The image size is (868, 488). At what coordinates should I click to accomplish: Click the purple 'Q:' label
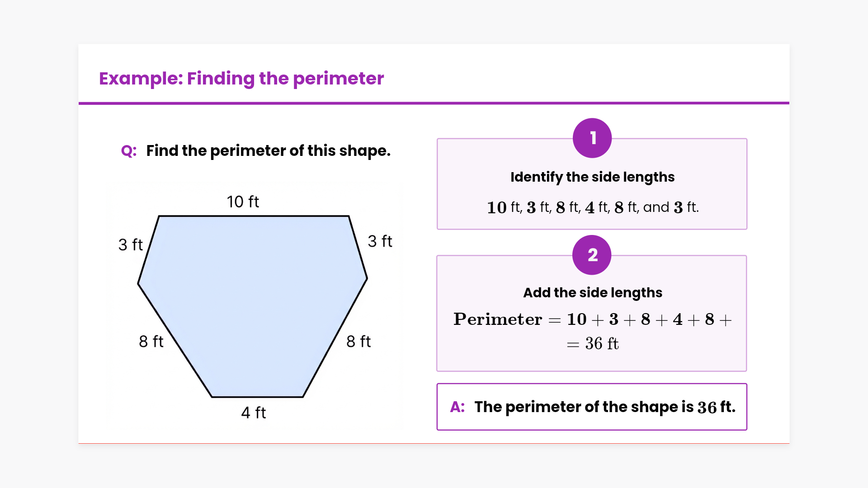coord(129,151)
